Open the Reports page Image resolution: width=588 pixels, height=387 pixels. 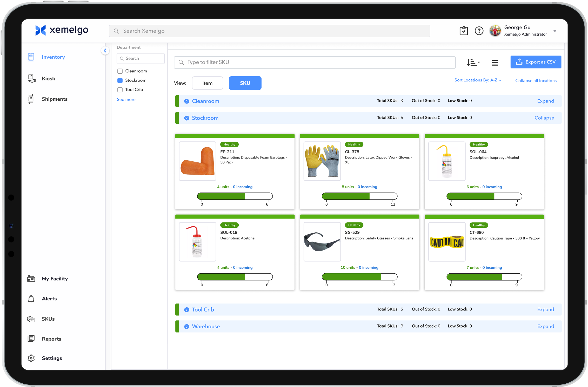pyautogui.click(x=52, y=339)
